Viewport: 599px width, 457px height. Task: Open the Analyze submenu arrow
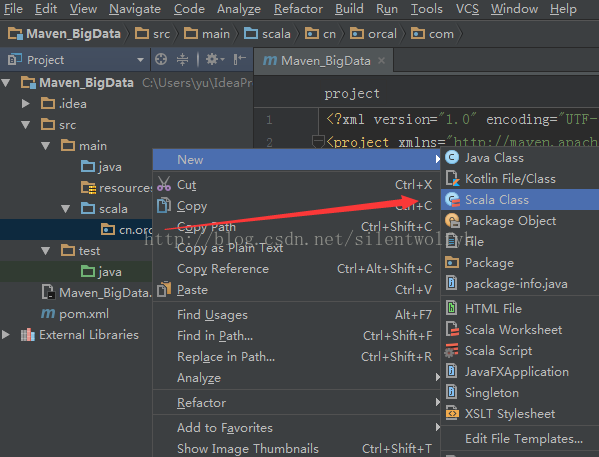click(x=437, y=377)
